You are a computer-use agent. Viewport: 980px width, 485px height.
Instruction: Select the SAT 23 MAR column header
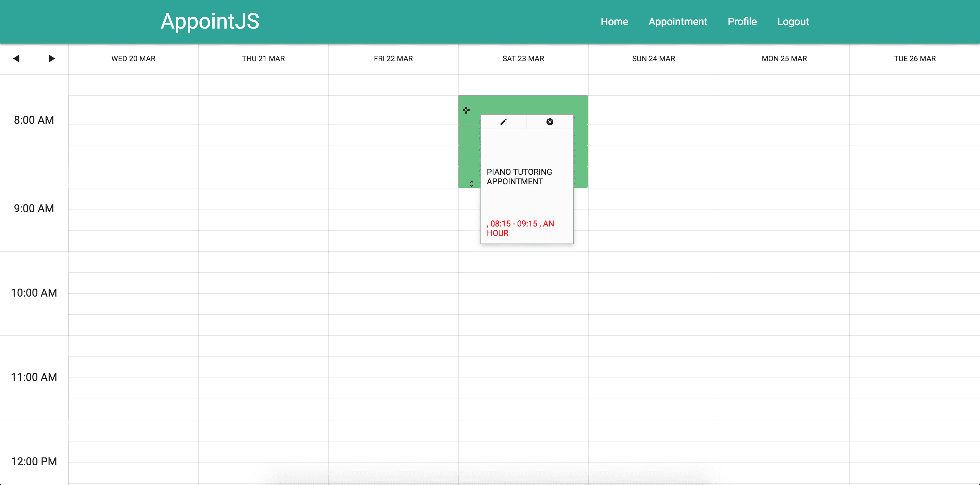tap(523, 58)
